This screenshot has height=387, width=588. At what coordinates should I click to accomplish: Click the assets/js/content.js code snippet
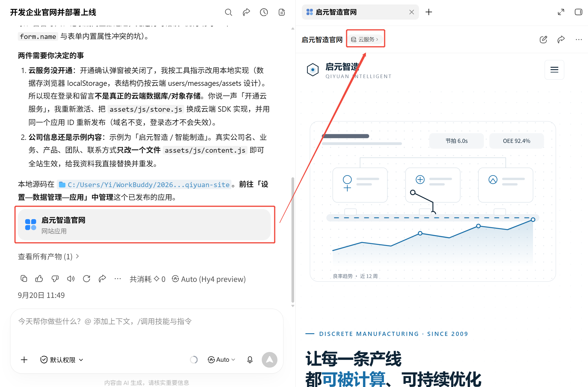[x=205, y=150]
